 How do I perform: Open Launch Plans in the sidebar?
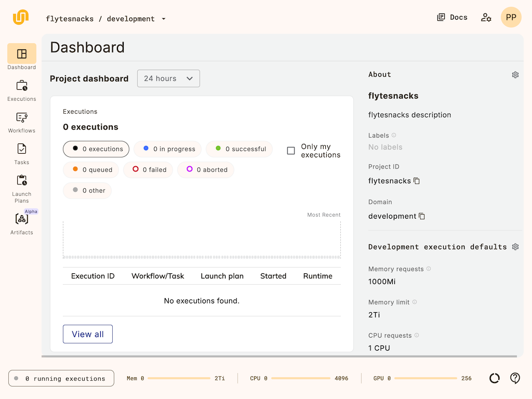click(22, 181)
